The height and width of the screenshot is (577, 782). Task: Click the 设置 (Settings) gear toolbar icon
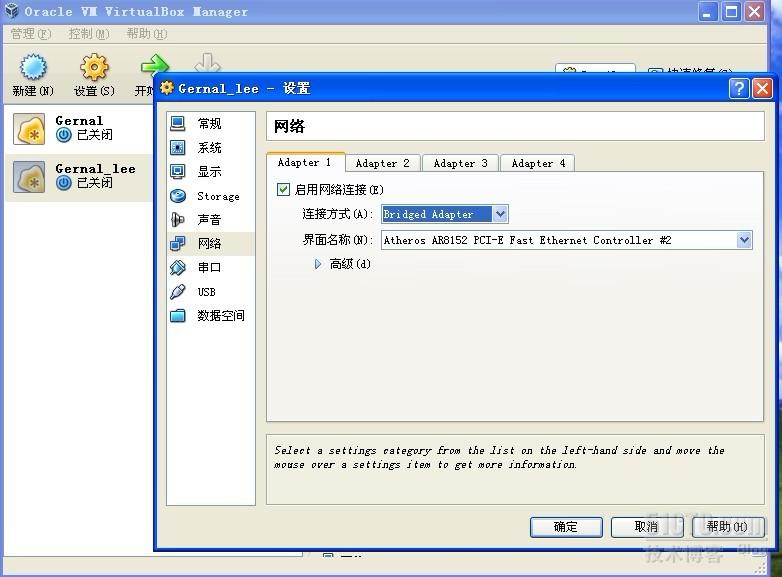tap(94, 67)
